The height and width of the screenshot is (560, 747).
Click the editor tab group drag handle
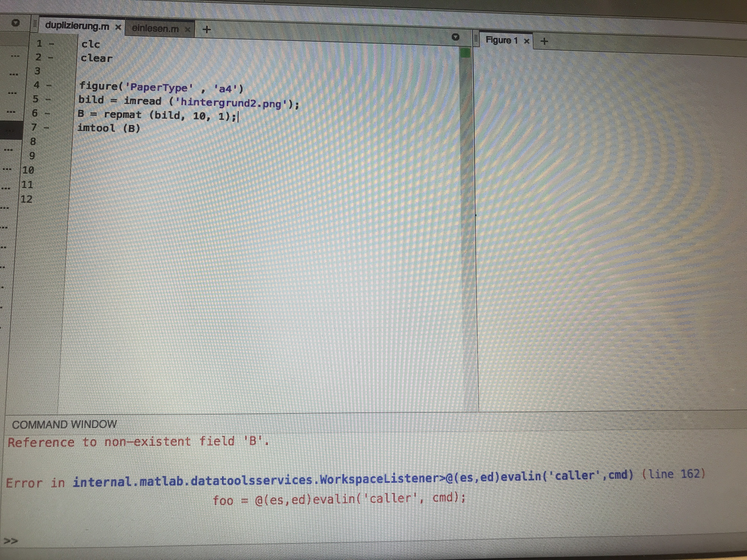click(x=34, y=25)
